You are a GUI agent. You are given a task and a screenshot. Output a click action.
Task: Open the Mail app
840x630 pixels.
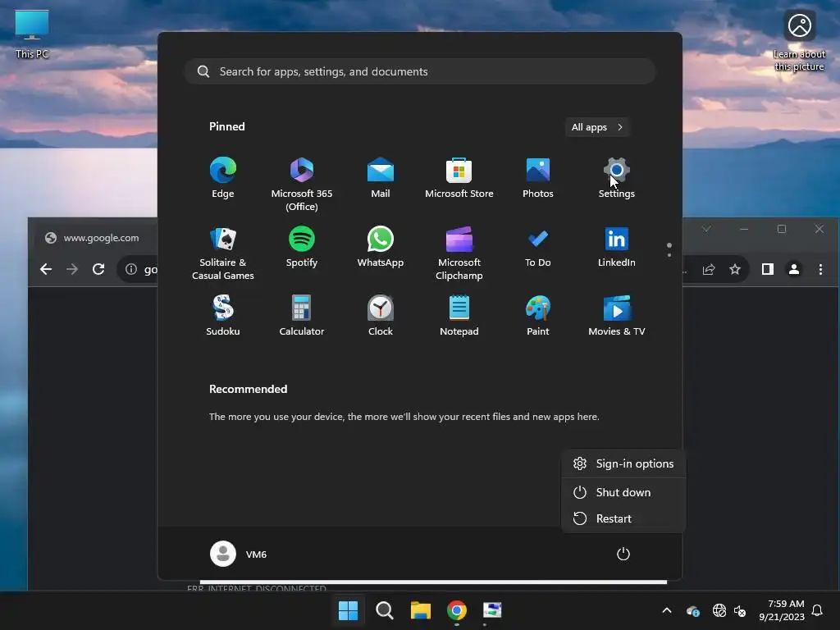pos(381,178)
